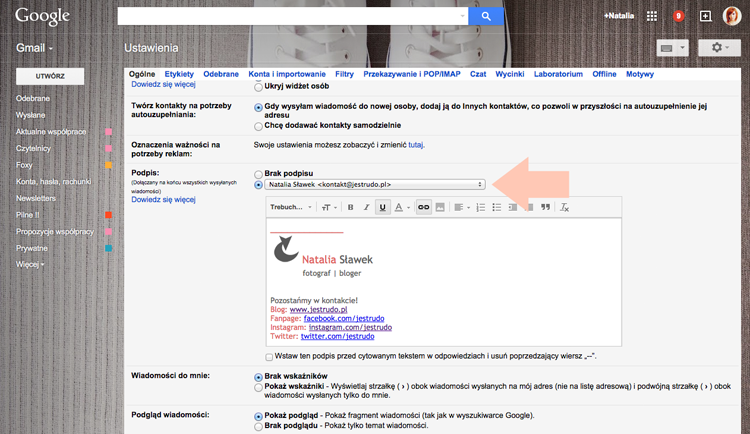The image size is (750, 434).
Task: Insert an image into signature
Action: (x=440, y=207)
